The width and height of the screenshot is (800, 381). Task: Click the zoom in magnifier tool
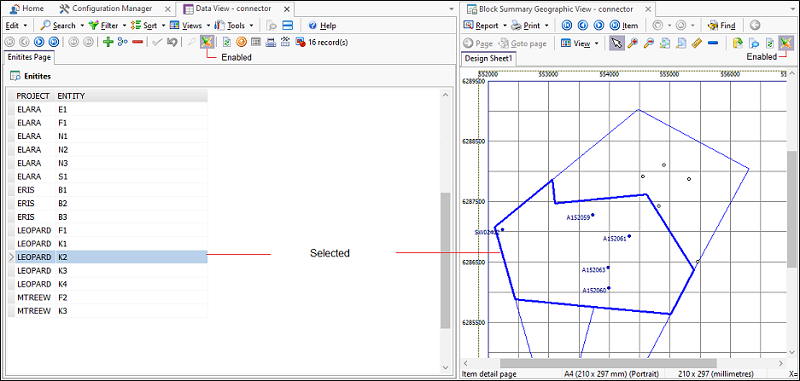633,43
